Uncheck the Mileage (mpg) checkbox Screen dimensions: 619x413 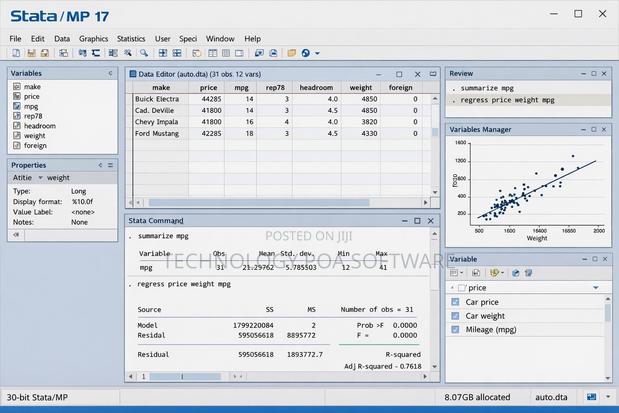click(455, 329)
